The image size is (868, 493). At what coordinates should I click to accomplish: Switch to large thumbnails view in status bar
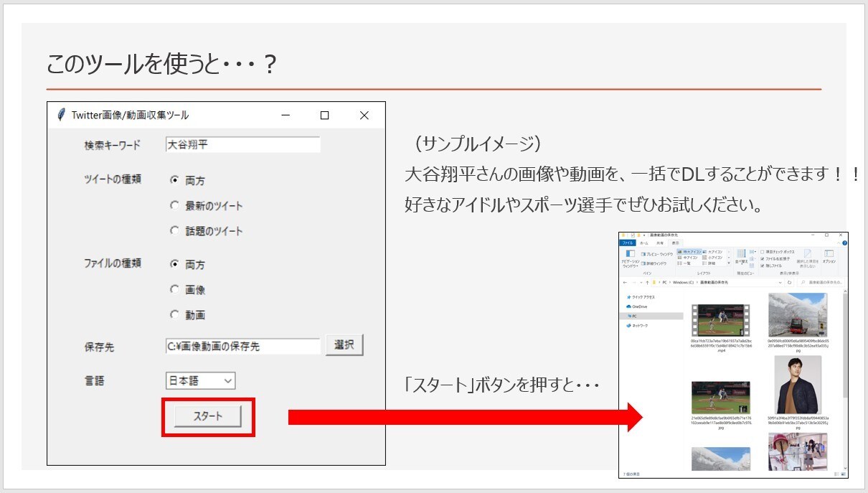[844, 474]
